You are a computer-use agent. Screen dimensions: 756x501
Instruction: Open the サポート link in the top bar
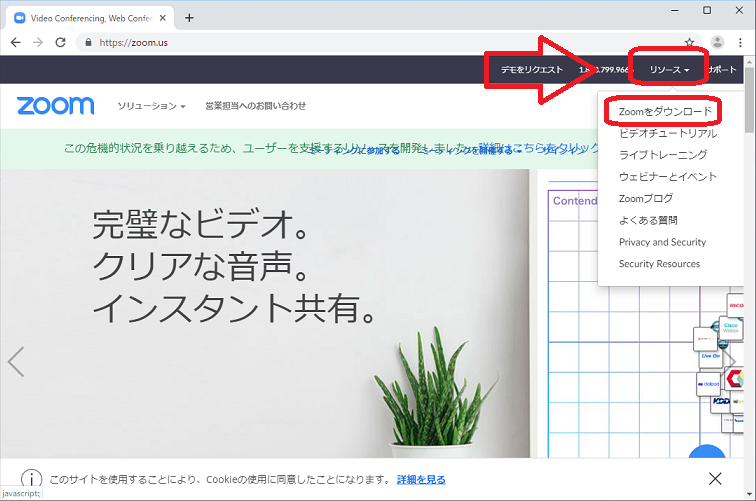pos(722,69)
